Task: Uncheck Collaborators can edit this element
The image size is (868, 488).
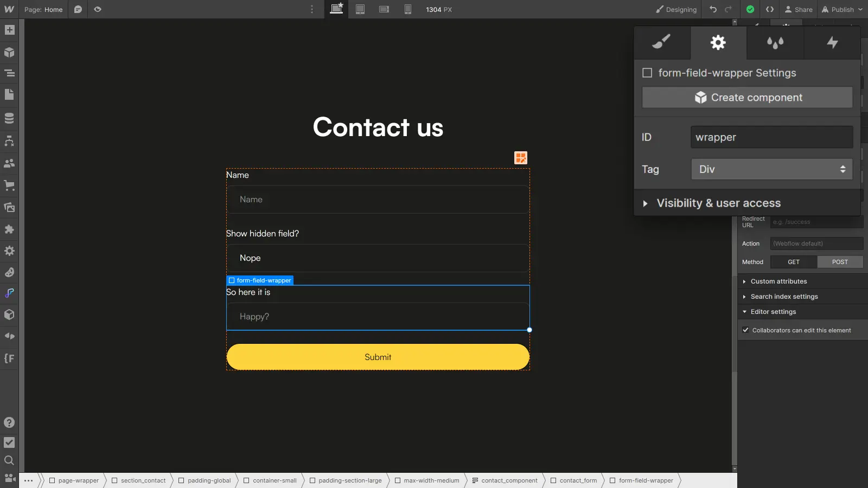Action: click(745, 330)
